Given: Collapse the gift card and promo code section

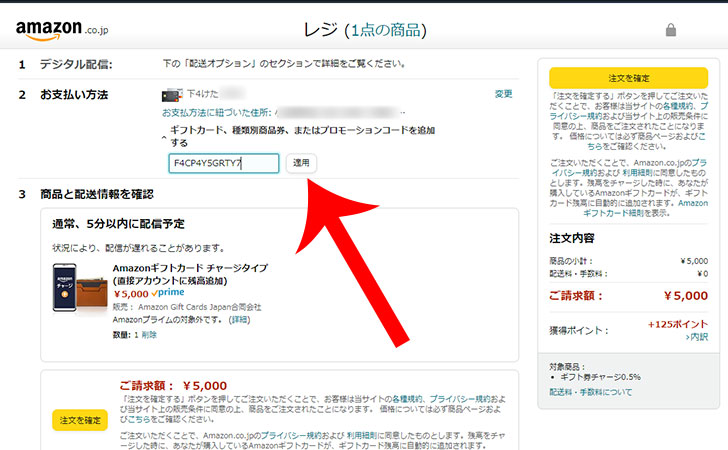Looking at the screenshot, I should 163,137.
